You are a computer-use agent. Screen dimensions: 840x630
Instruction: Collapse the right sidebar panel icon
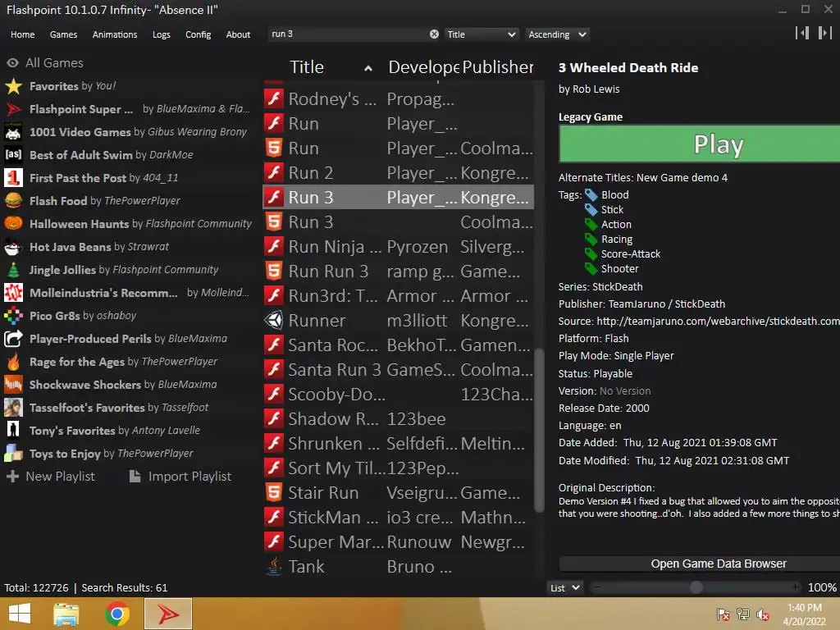[825, 33]
